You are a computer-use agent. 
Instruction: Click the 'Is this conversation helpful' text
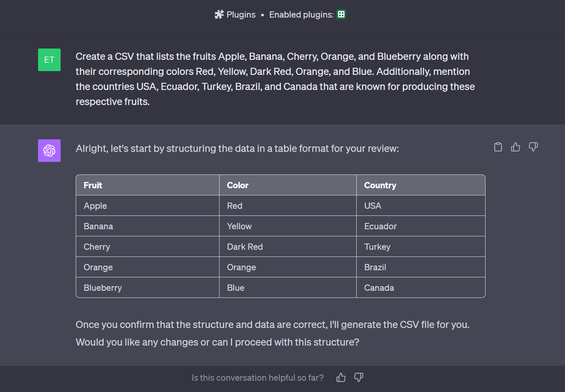258,378
